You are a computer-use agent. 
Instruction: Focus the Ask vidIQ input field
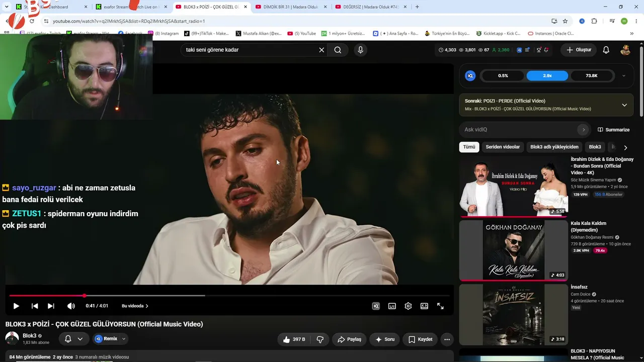(518, 130)
